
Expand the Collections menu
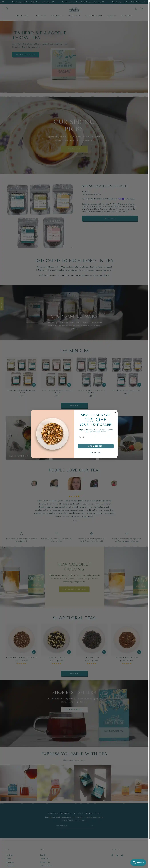(40, 16)
